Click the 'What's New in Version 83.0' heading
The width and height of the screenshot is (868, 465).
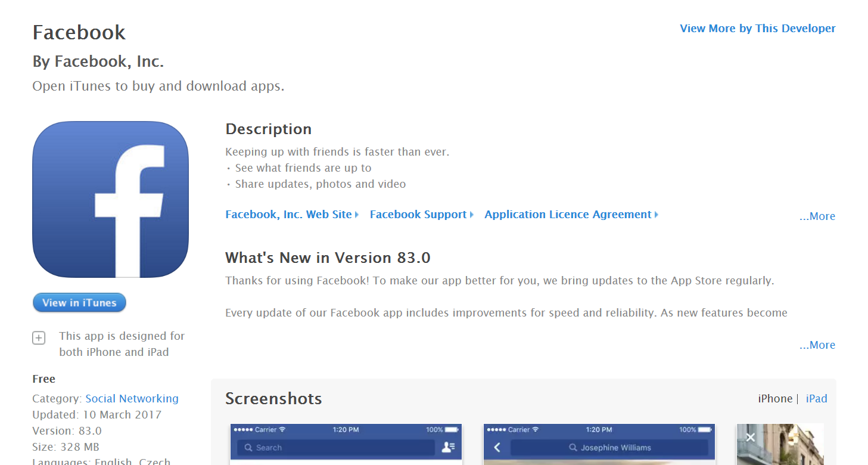(328, 258)
